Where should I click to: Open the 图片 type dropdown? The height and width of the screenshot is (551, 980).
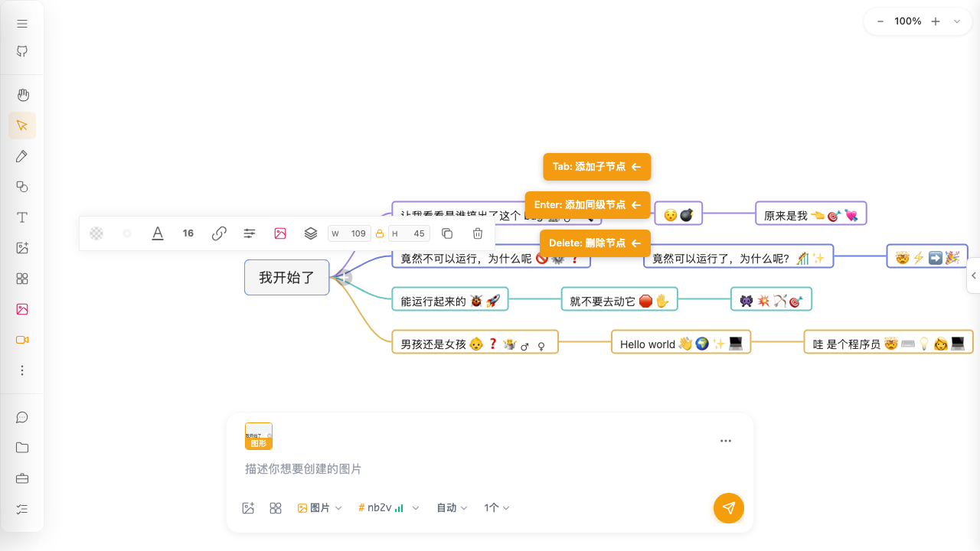coord(319,507)
